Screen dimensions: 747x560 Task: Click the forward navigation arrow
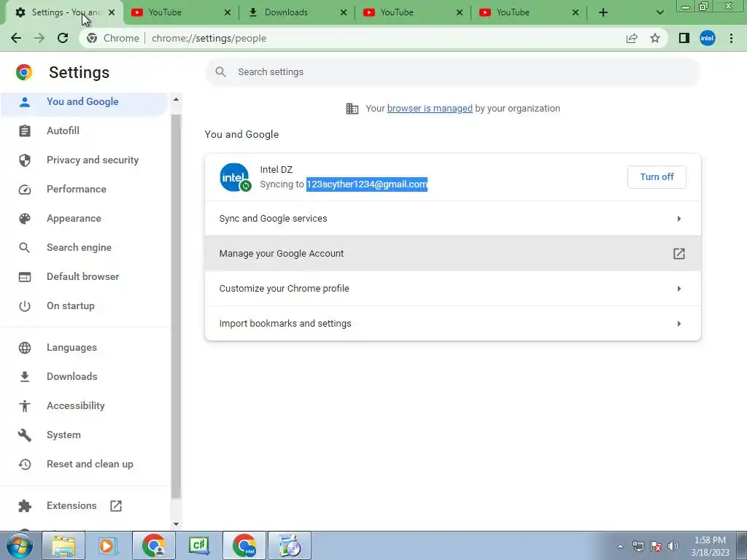[39, 38]
